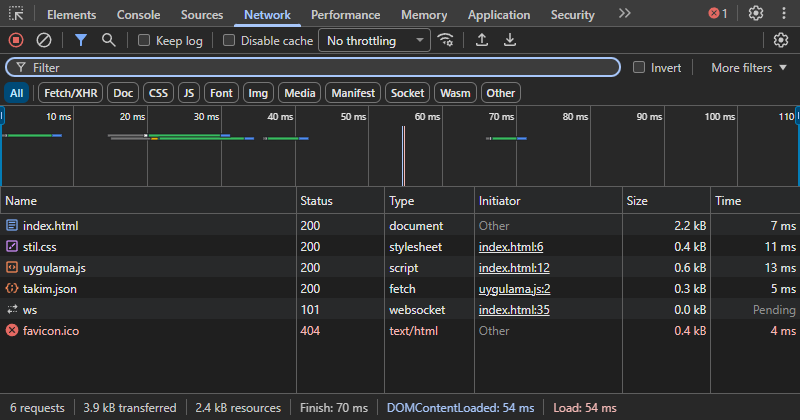This screenshot has width=800, height=420.
Task: Click the Pending time for ws
Action: pyautogui.click(x=774, y=309)
